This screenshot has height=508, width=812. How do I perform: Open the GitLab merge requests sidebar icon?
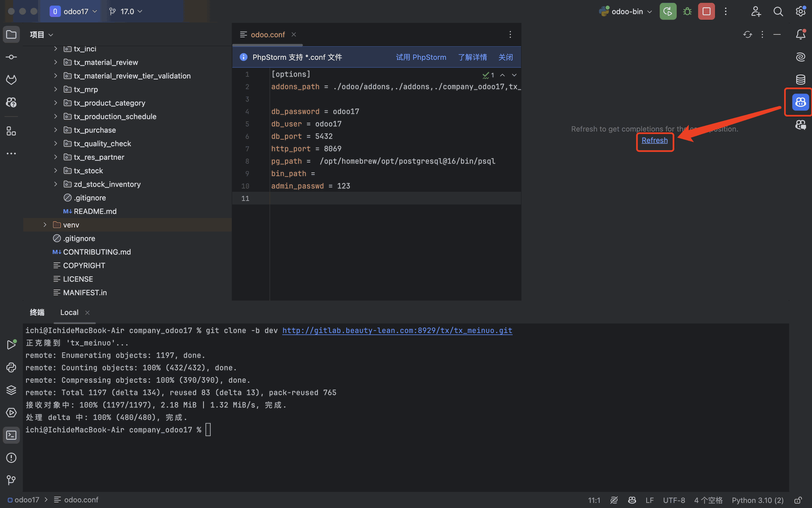(11, 80)
